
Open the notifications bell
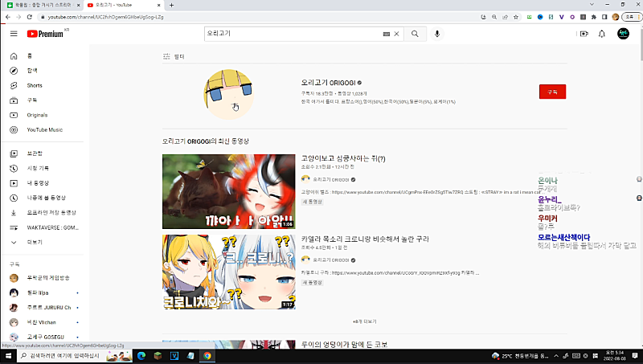pos(601,34)
